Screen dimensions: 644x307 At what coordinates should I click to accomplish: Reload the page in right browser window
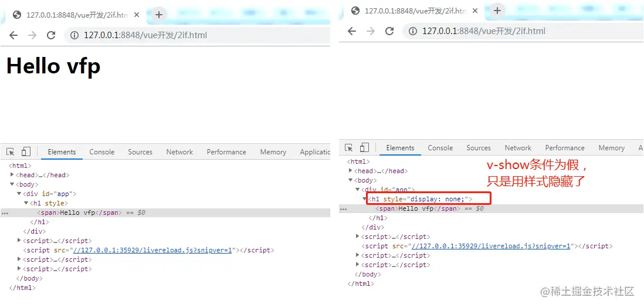(x=389, y=31)
